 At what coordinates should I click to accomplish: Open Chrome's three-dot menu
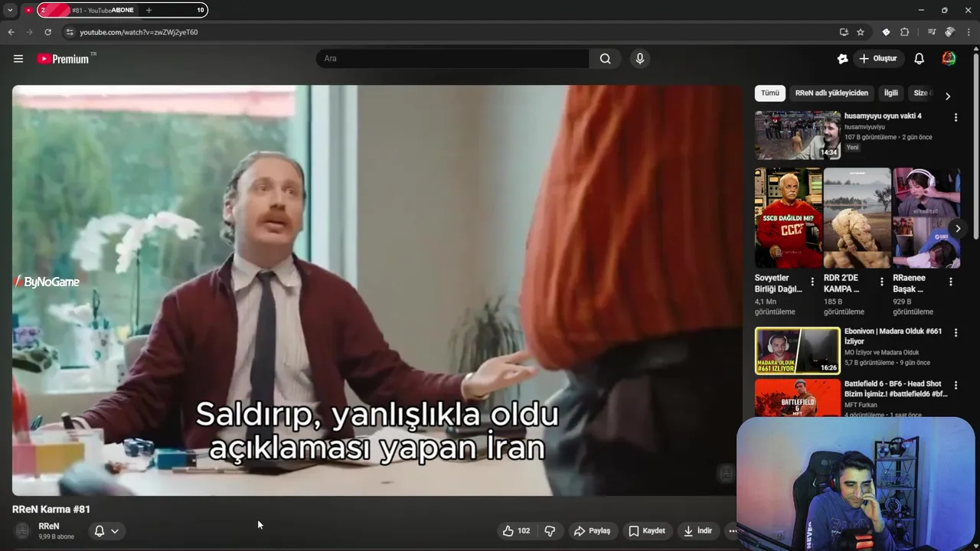pyautogui.click(x=969, y=32)
